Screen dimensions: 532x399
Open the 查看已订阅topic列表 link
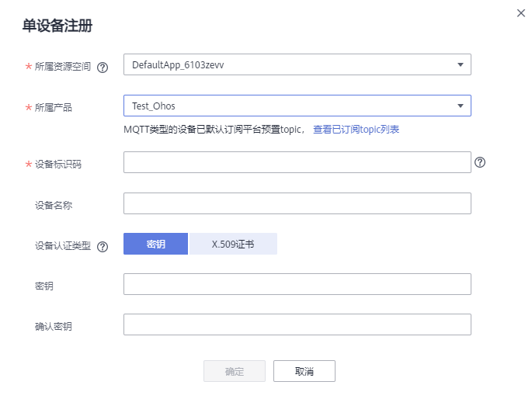pos(356,129)
